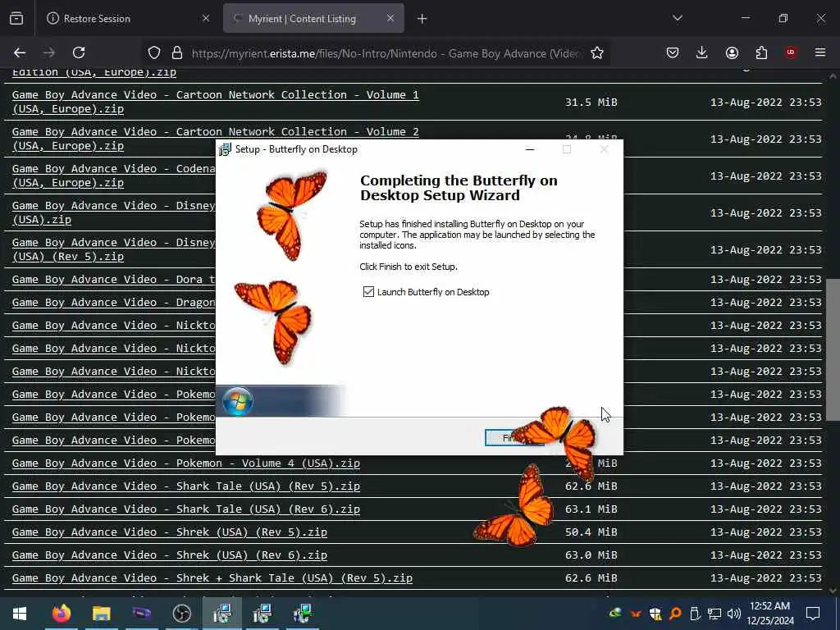The height and width of the screenshot is (630, 840).
Task: Open the Firefox downloads panel
Action: 702,52
